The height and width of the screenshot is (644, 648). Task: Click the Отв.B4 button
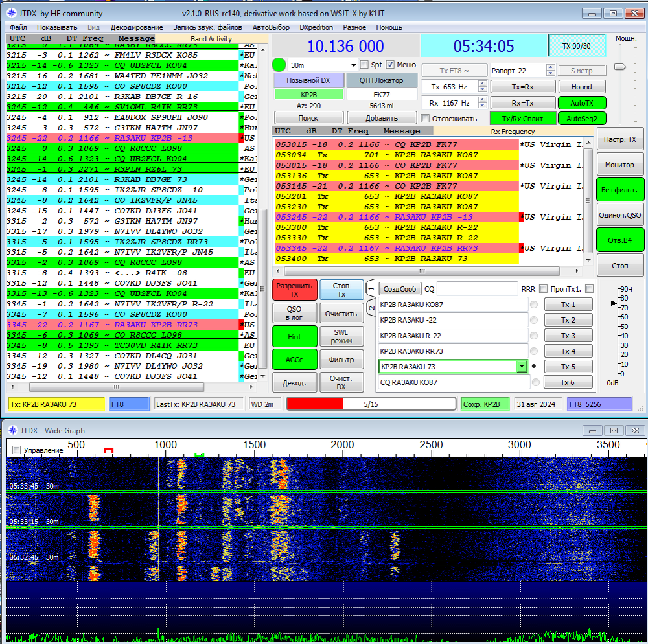[x=620, y=240]
